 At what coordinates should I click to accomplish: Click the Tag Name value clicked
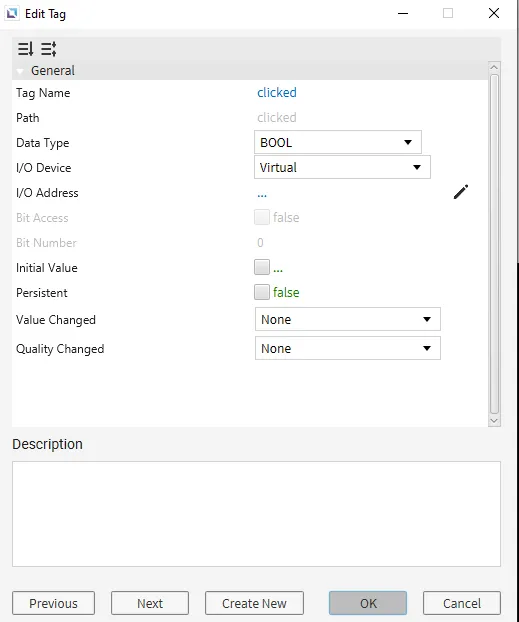277,92
